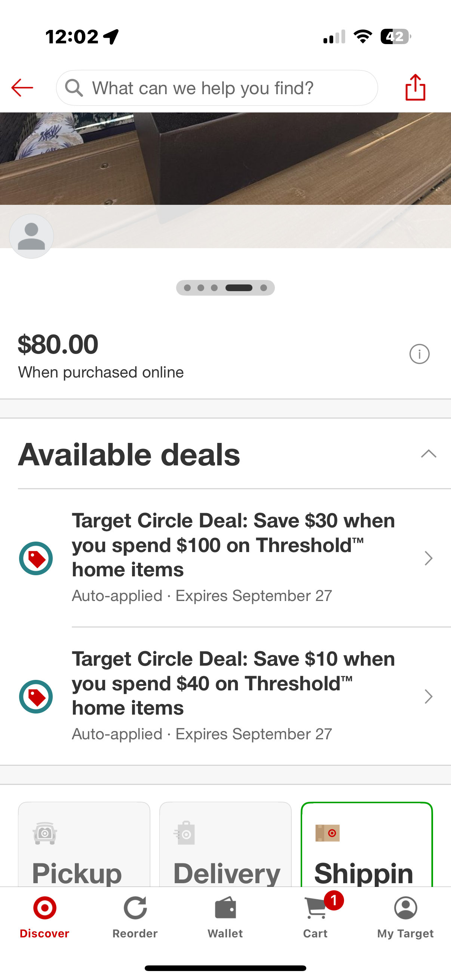The height and width of the screenshot is (980, 451).
Task: Tap the image carousel page indicator
Action: coord(225,288)
